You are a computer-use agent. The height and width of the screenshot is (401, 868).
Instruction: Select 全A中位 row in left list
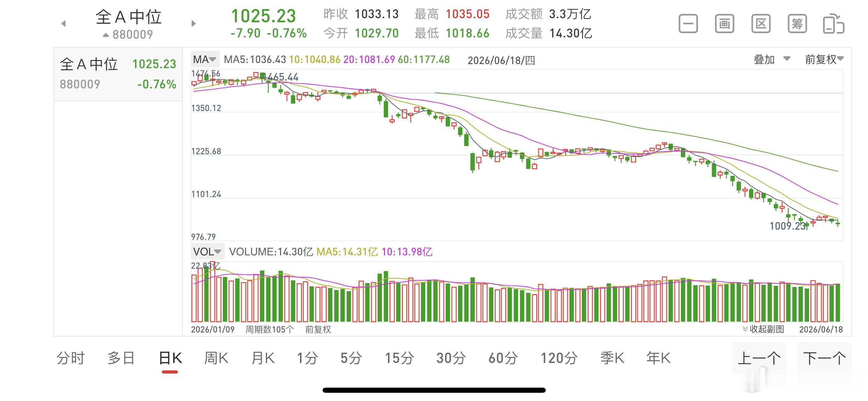pos(118,74)
